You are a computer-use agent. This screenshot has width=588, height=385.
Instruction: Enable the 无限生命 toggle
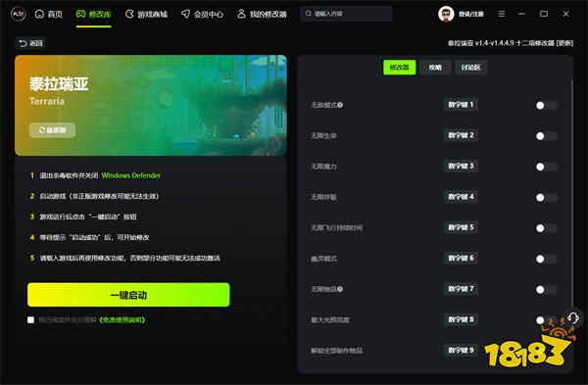click(547, 136)
